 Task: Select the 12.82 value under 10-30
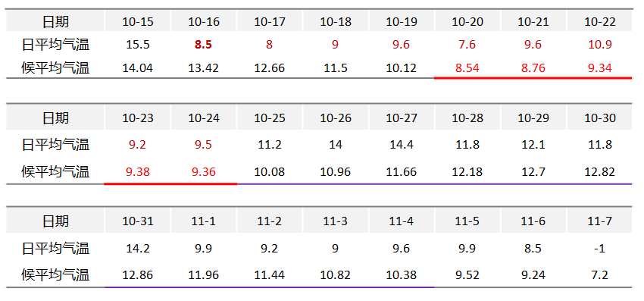pyautogui.click(x=599, y=171)
